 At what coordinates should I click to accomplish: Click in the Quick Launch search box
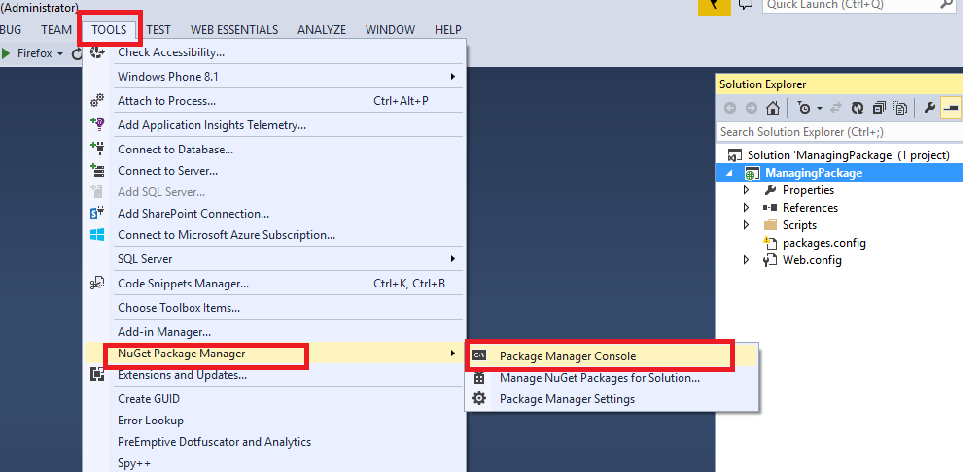point(850,5)
